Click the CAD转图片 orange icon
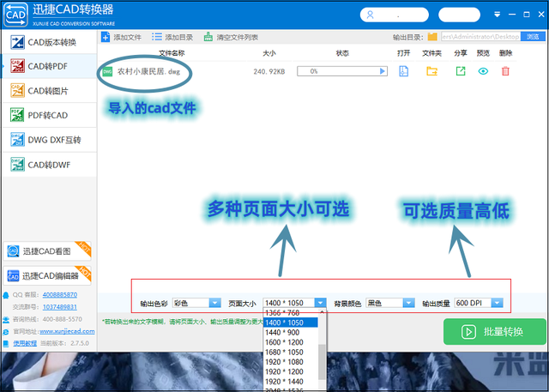The width and height of the screenshot is (549, 392). click(x=17, y=90)
